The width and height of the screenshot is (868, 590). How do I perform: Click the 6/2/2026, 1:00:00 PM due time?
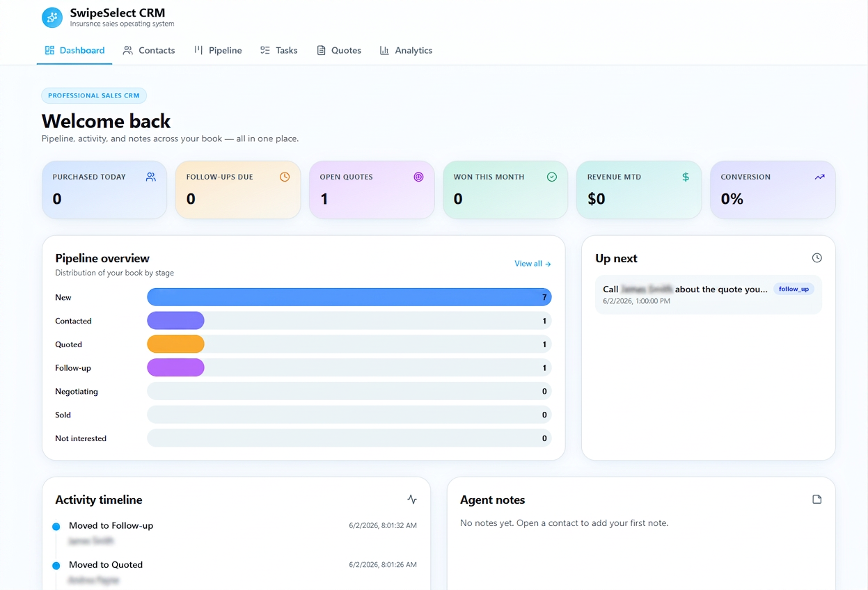pos(637,301)
